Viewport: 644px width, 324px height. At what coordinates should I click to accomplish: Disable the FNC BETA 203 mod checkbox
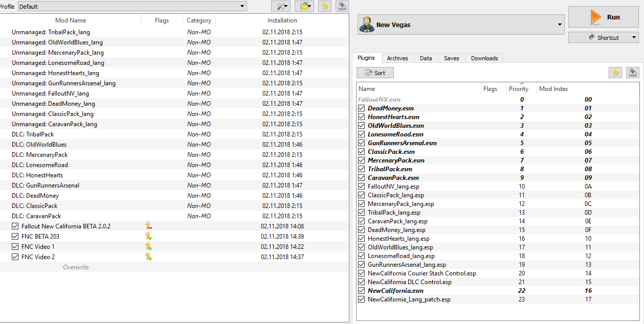[x=15, y=236]
